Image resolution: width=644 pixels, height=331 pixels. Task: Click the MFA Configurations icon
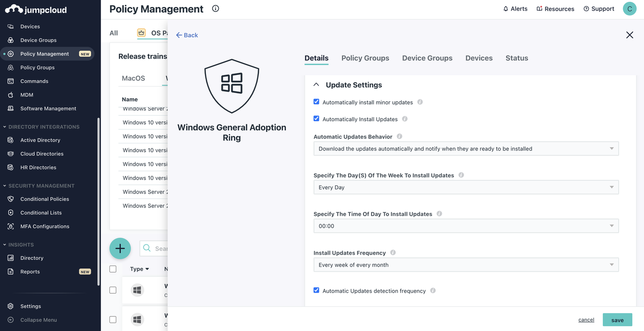pos(11,227)
